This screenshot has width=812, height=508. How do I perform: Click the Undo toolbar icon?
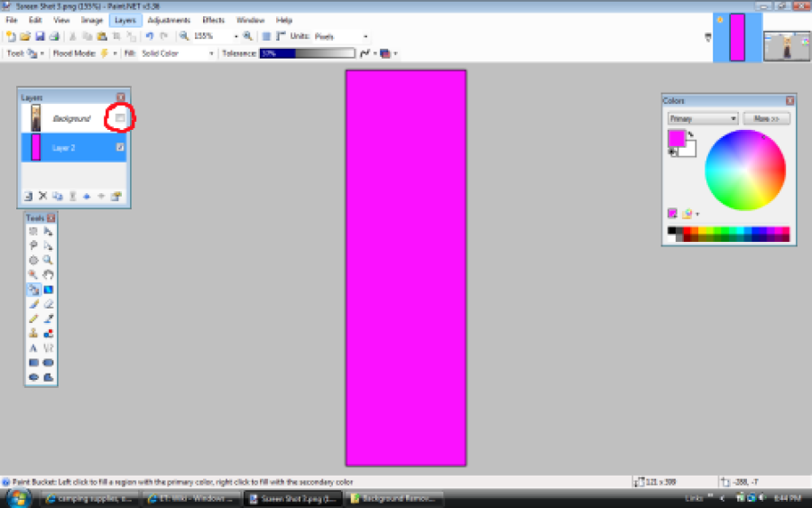(x=150, y=36)
